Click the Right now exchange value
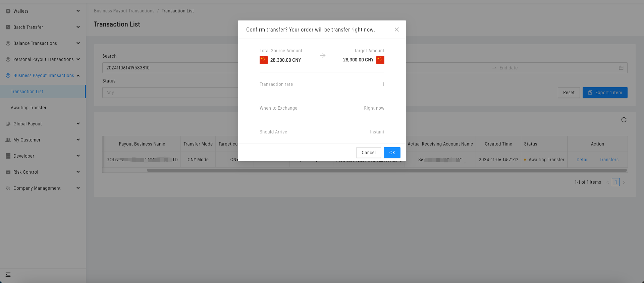 374,108
